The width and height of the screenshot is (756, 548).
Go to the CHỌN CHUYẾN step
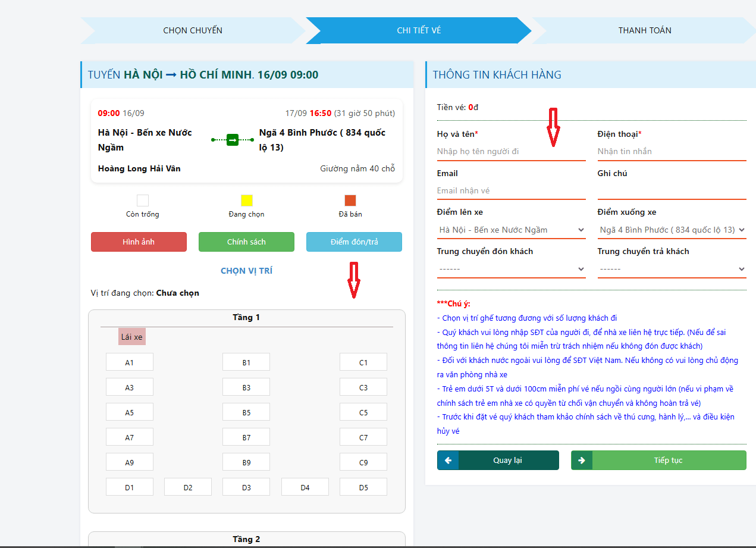(193, 30)
